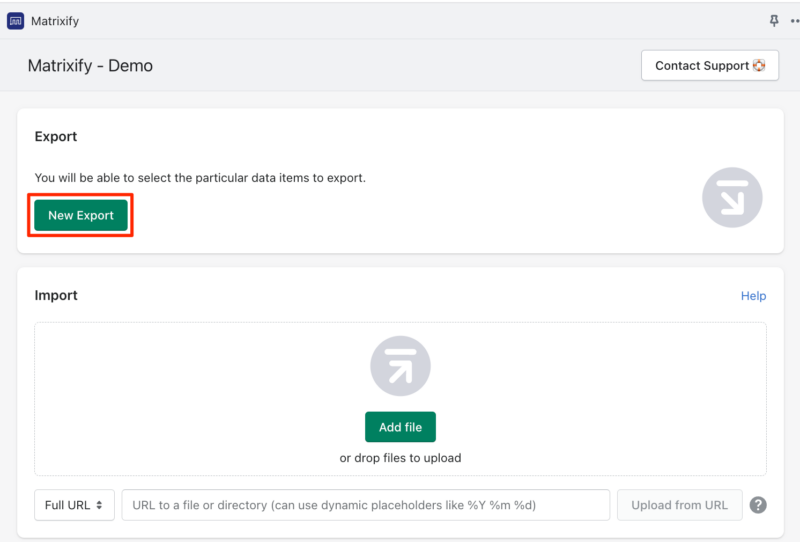Viewport: 800px width, 542px height.
Task: Open the Import Help link
Action: (x=753, y=296)
